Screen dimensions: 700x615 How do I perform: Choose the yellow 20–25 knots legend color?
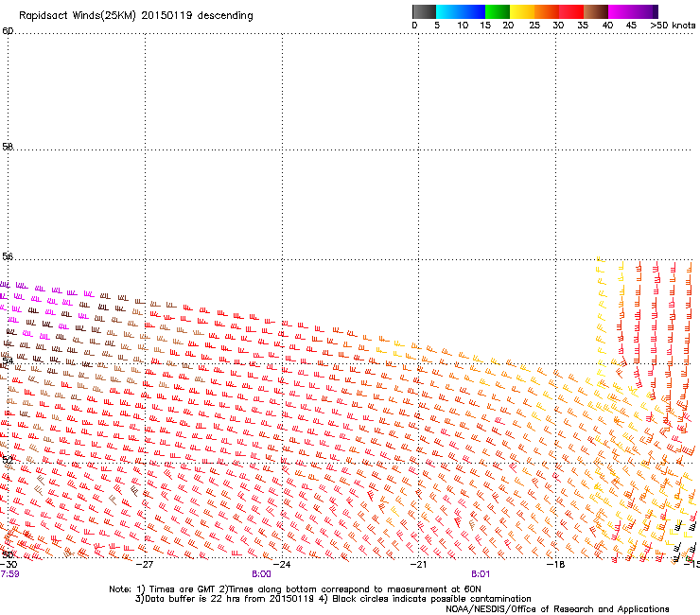coord(522,11)
